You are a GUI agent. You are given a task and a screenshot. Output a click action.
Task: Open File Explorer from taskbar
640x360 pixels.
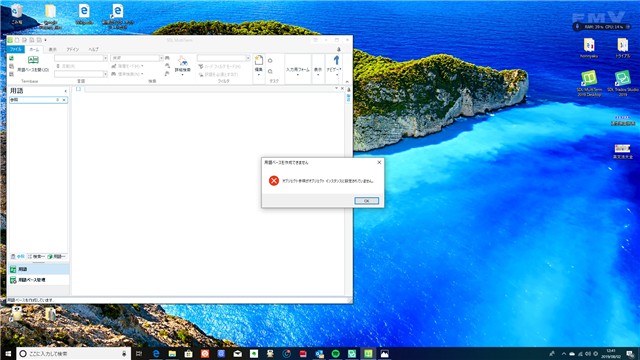click(x=172, y=353)
